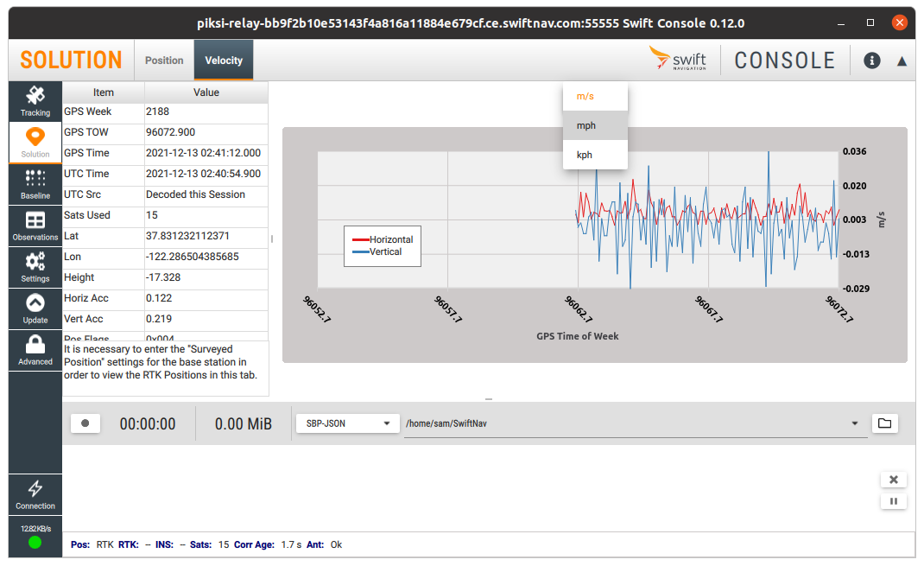Switch to the Position tab
This screenshot has width=924, height=566.
164,60
